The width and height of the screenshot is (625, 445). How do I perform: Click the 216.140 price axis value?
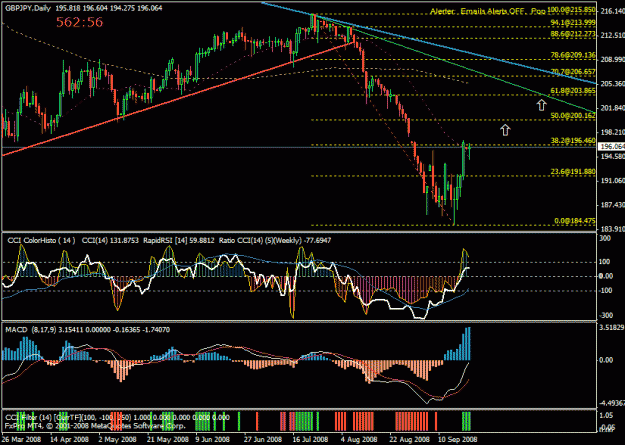pos(613,12)
